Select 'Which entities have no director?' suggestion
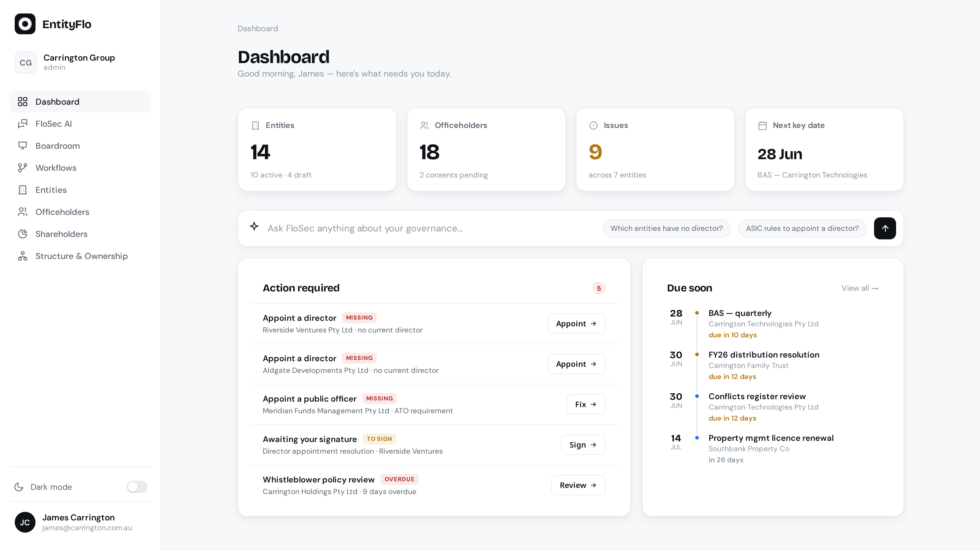980x551 pixels. pos(666,228)
